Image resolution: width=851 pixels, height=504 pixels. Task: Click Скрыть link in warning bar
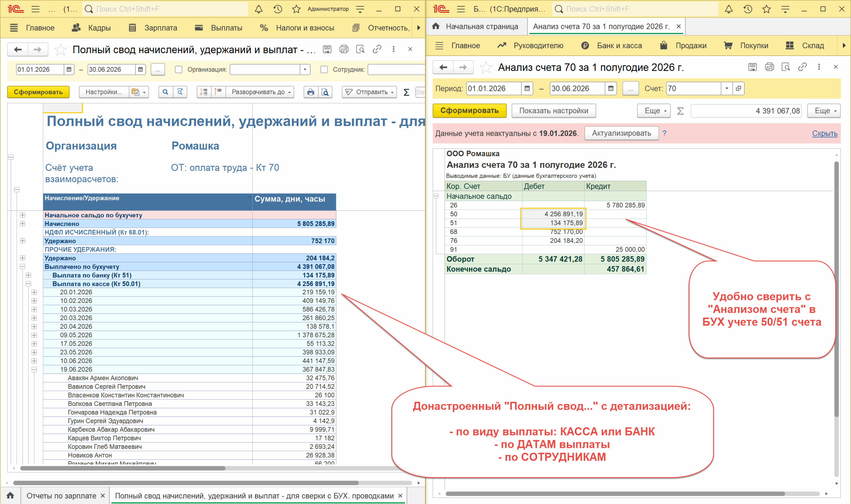click(x=825, y=133)
